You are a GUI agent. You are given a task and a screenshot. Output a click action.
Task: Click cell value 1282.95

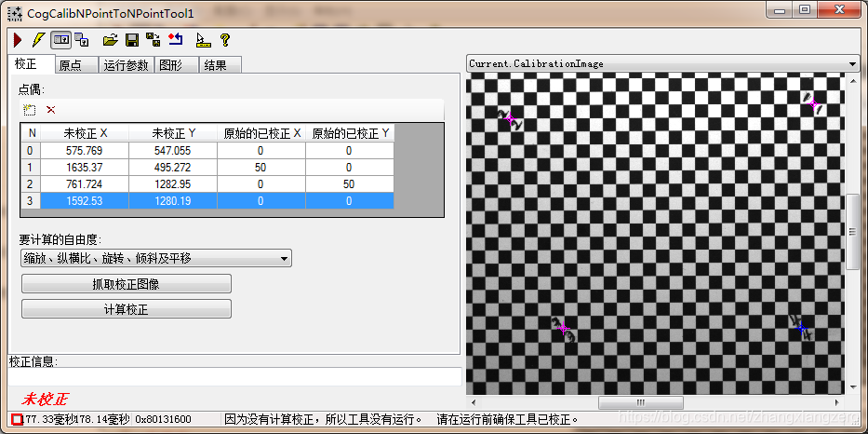pyautogui.click(x=173, y=184)
